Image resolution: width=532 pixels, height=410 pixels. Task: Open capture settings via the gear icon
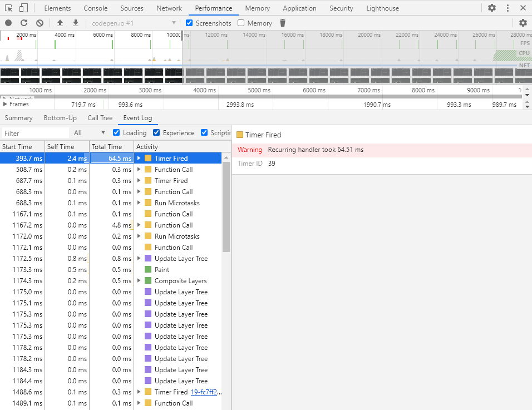tap(523, 23)
